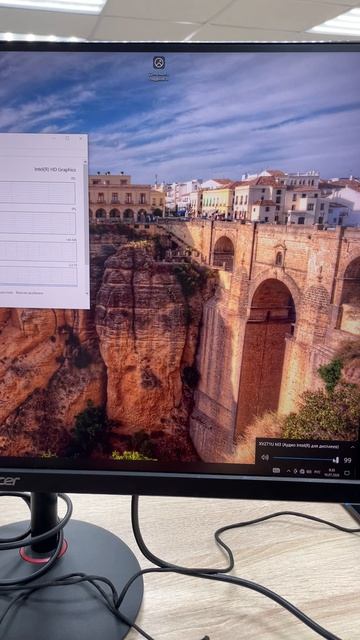Maximize the Task Manager window
360x640 pixels.
(x=67, y=138)
